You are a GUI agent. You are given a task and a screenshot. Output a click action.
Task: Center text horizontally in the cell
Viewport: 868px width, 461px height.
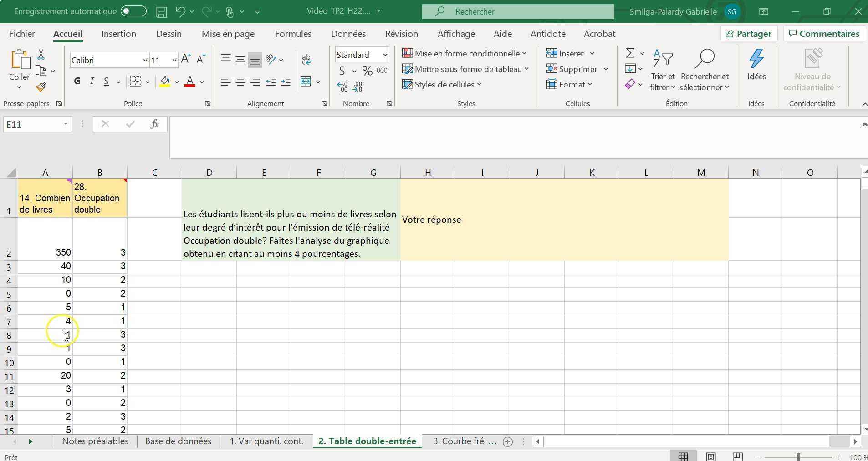(240, 82)
